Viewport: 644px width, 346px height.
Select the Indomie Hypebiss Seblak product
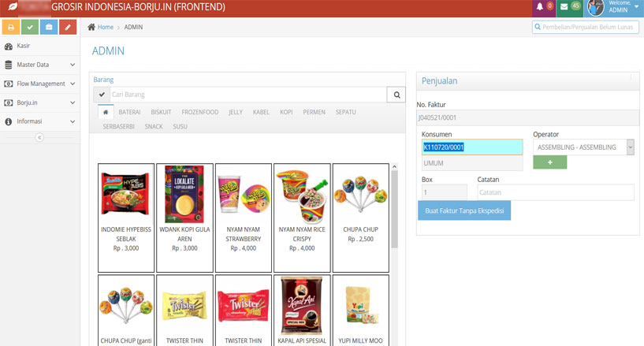(x=126, y=218)
